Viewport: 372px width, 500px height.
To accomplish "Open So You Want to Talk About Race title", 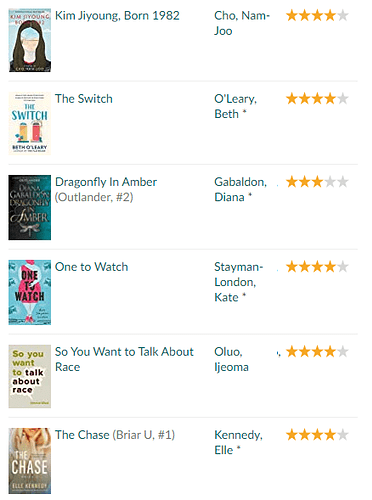I will click(x=124, y=359).
